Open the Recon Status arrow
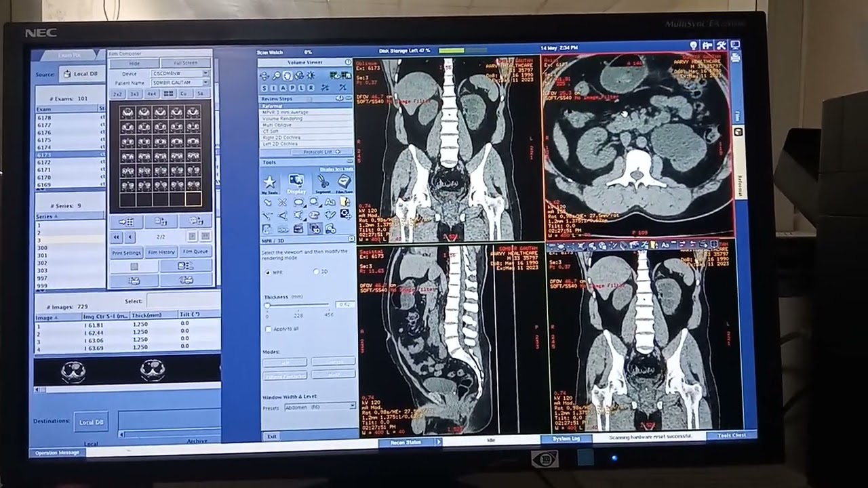The image size is (868, 488). (x=438, y=442)
